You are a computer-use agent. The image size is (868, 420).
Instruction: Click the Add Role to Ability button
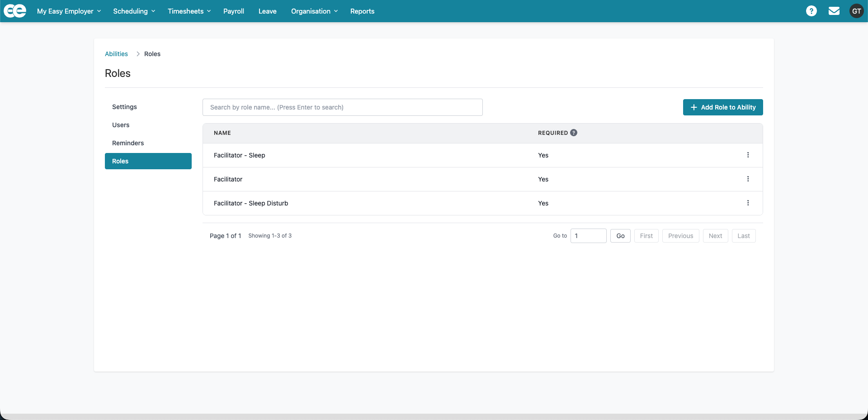click(x=723, y=107)
